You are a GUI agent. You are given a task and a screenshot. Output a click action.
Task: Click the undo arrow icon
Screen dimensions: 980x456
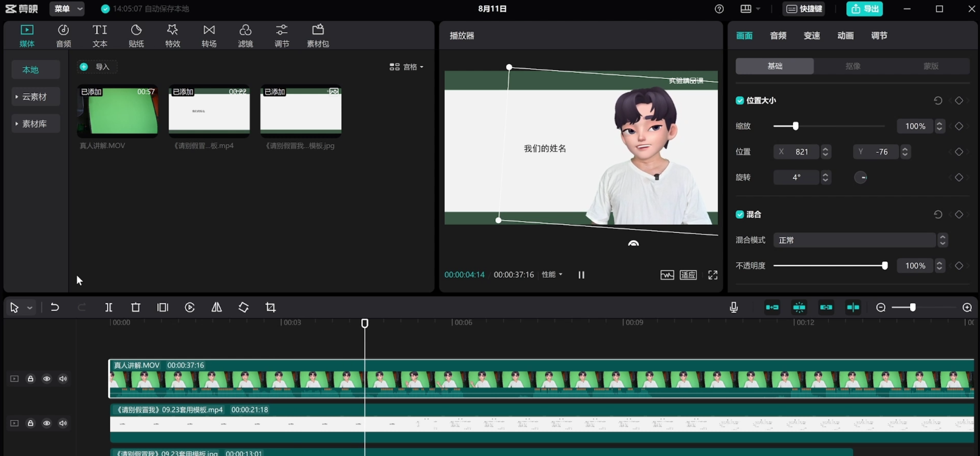click(55, 307)
